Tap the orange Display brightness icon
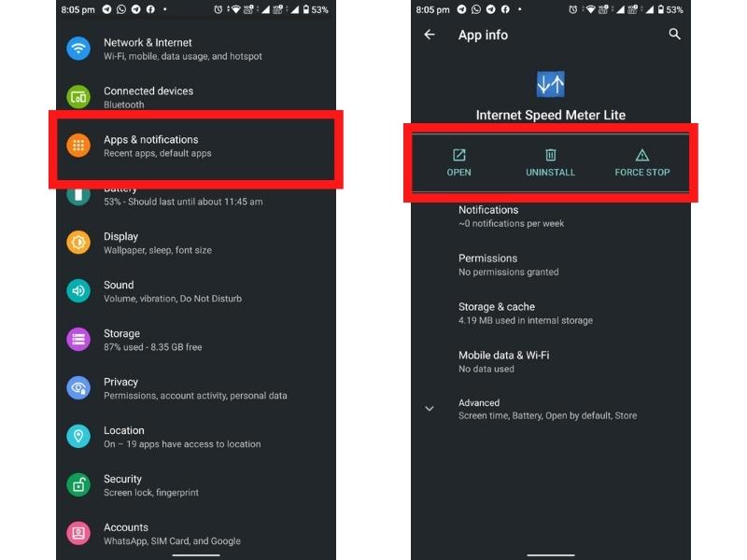This screenshot has width=747, height=560. [x=78, y=243]
